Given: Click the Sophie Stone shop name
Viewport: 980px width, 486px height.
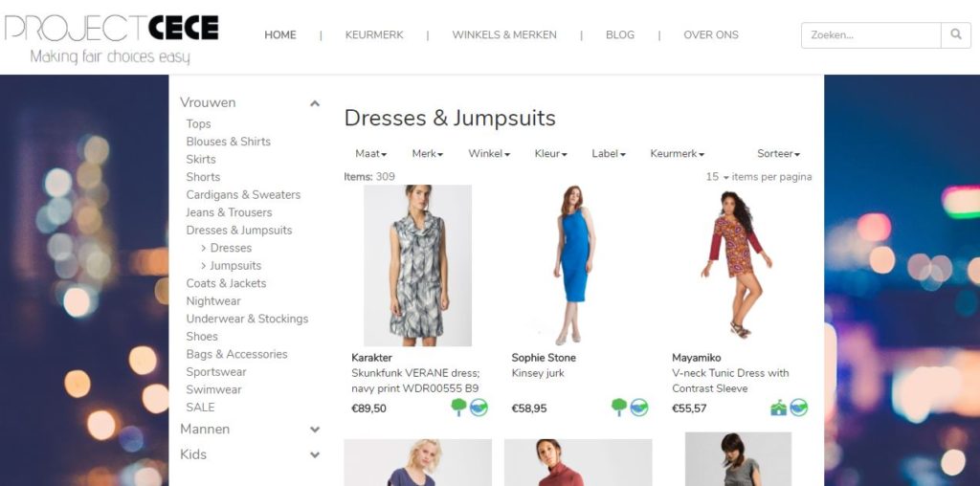Looking at the screenshot, I should click(544, 358).
